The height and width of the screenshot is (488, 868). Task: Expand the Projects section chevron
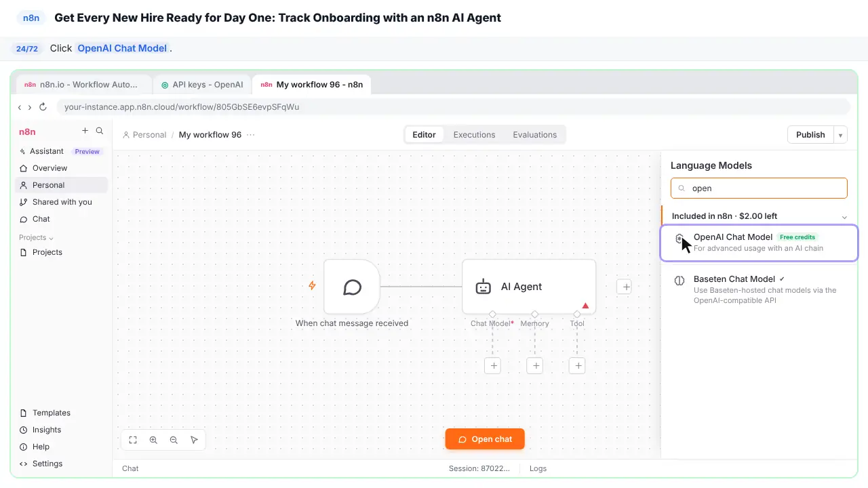tap(52, 239)
